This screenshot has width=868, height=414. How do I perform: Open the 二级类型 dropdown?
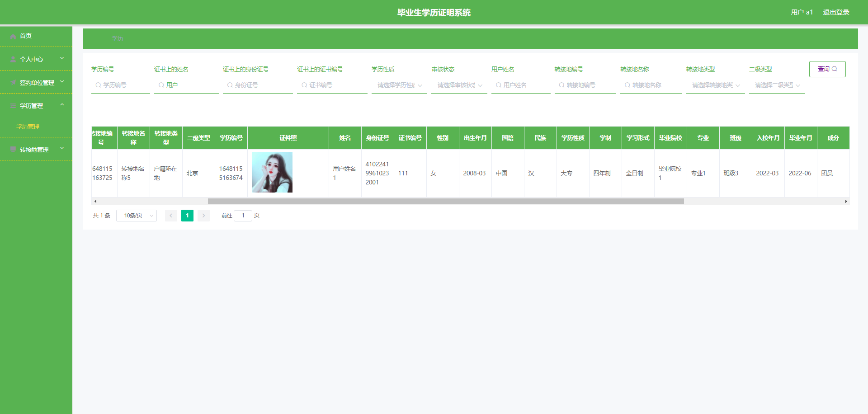pos(777,85)
